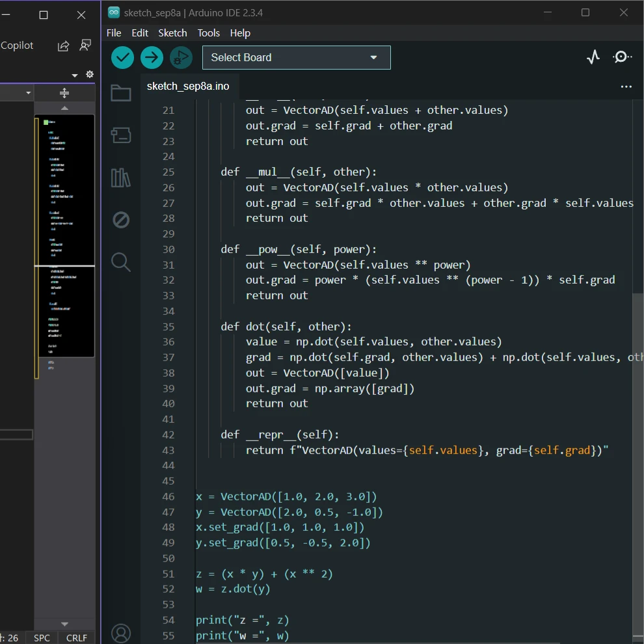Viewport: 644px width, 644px height.
Task: Click the Arduino logo in title bar
Action: coord(114,13)
